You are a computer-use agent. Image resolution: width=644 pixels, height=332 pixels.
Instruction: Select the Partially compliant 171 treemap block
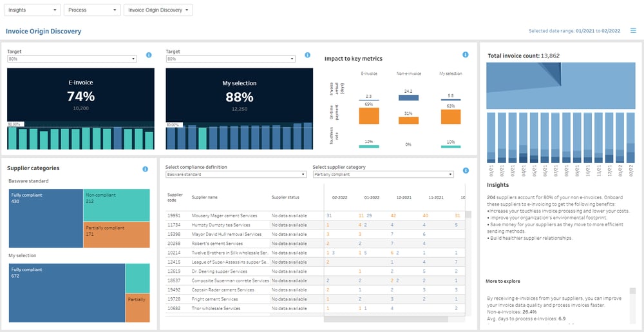pos(117,235)
